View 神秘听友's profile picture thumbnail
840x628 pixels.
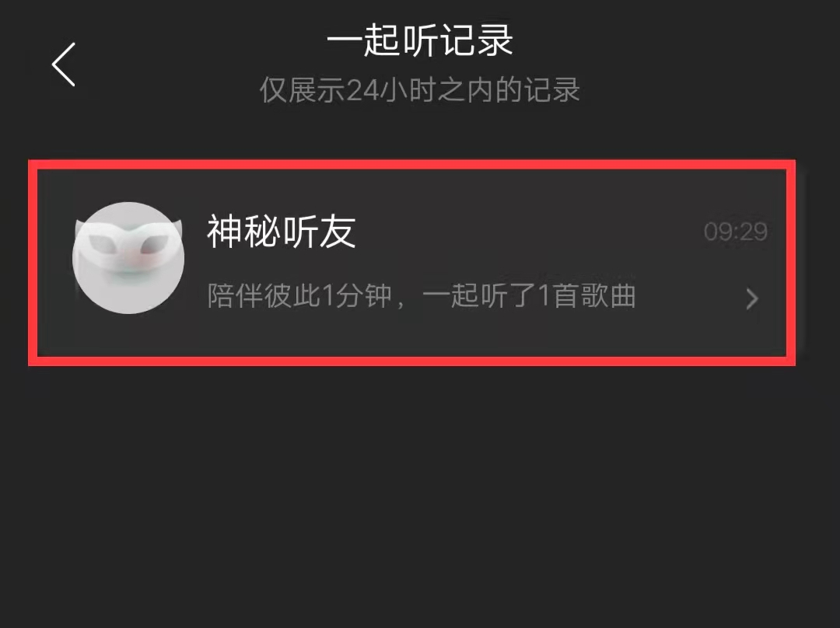tap(128, 258)
